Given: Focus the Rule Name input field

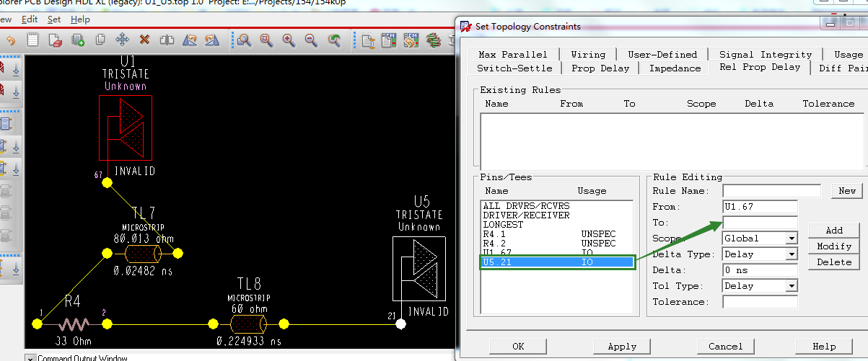Looking at the screenshot, I should click(771, 191).
